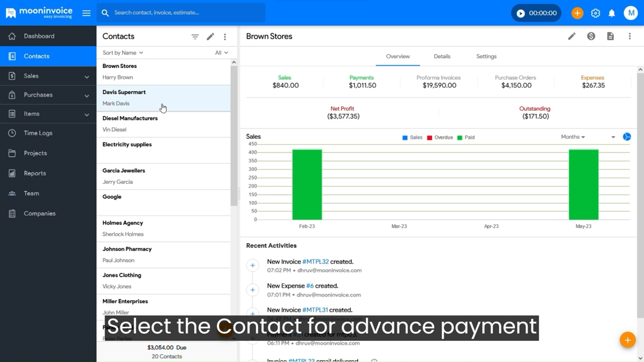Select the Contacts icon in sidebar
The width and height of the screenshot is (644, 362).
[12, 56]
